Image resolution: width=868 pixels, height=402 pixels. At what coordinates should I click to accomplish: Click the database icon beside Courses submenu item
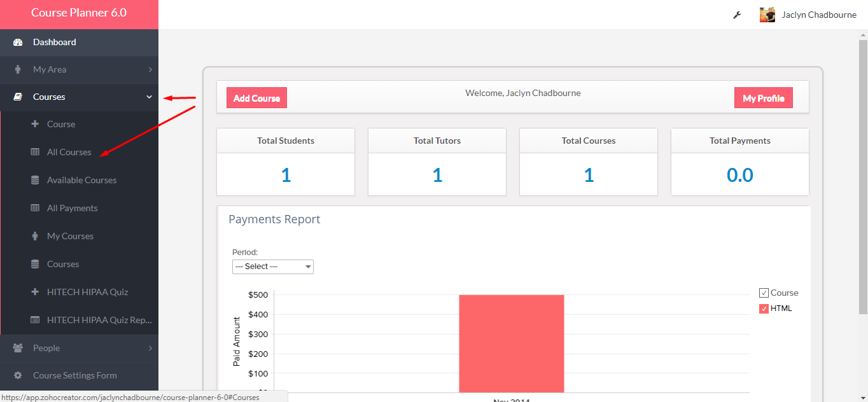tap(35, 264)
